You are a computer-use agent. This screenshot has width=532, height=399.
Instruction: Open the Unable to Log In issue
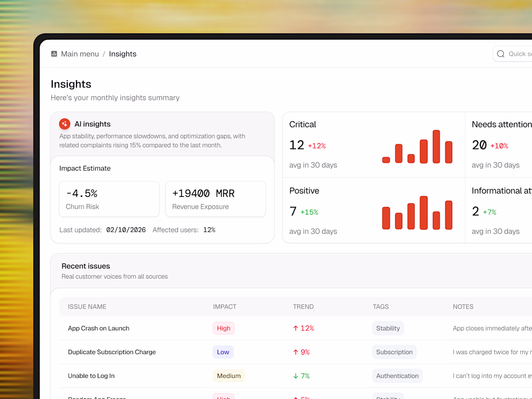coord(91,376)
